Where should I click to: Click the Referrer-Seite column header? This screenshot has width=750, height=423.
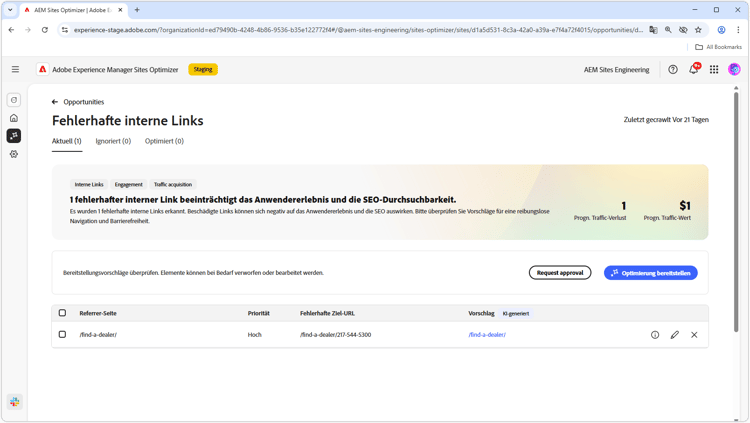coord(98,313)
